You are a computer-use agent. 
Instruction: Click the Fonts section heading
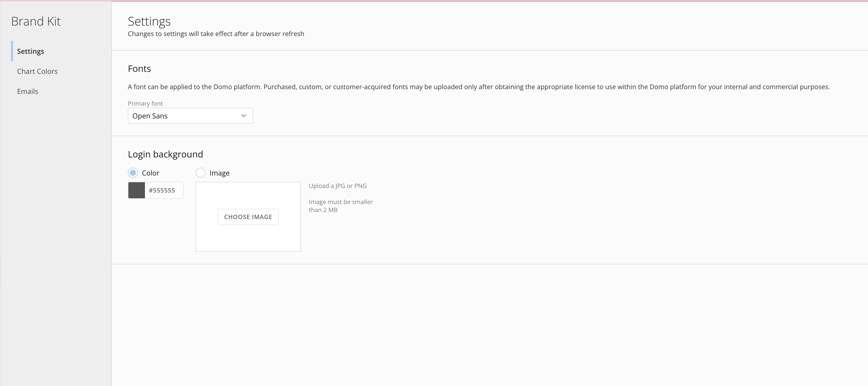click(139, 68)
